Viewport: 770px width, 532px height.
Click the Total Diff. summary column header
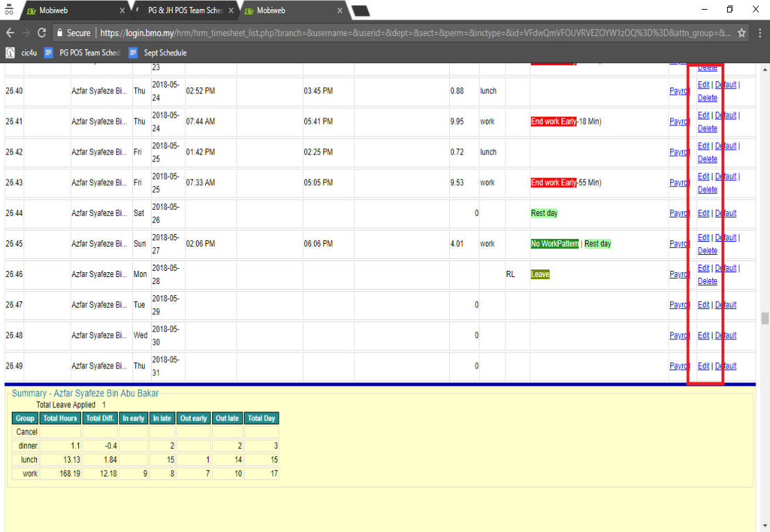coord(100,418)
